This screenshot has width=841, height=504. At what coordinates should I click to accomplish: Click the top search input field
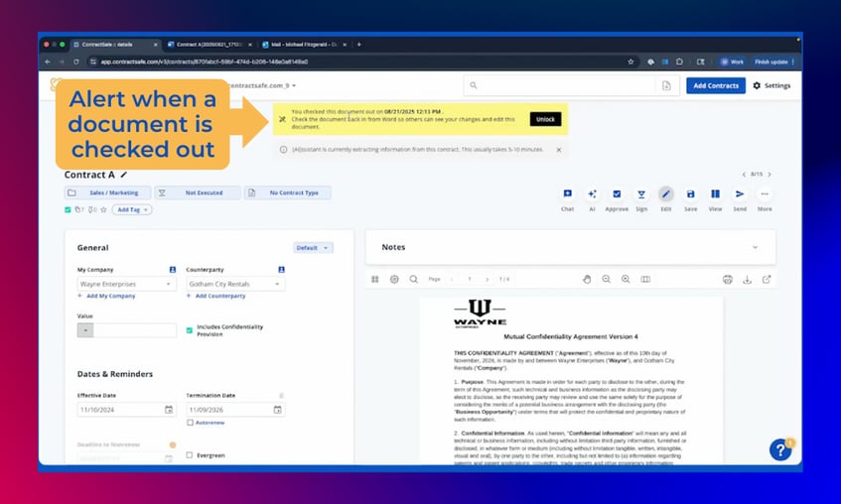(x=562, y=85)
